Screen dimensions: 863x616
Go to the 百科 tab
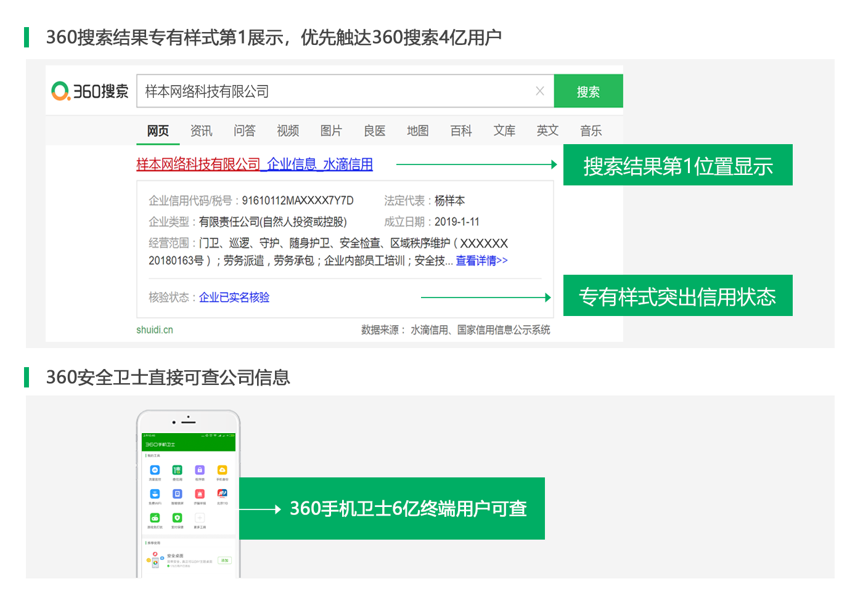click(460, 131)
